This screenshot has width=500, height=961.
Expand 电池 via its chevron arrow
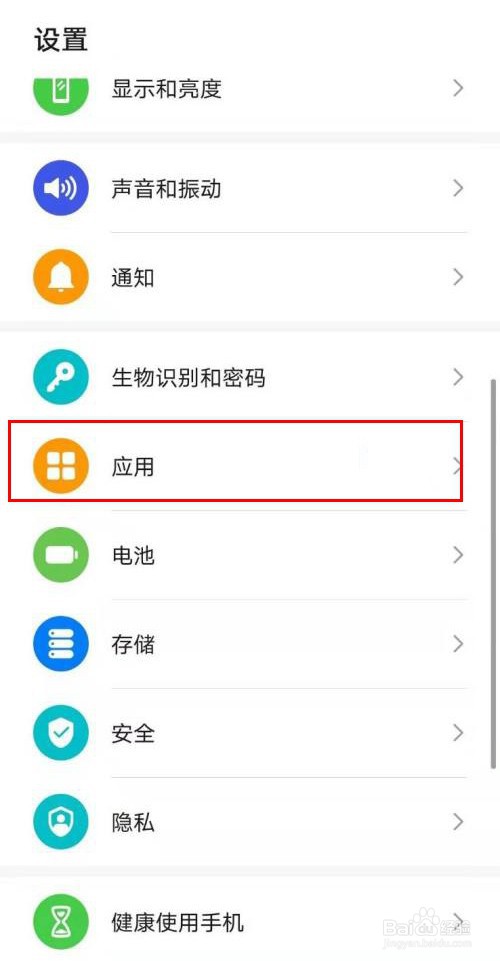pyautogui.click(x=458, y=555)
